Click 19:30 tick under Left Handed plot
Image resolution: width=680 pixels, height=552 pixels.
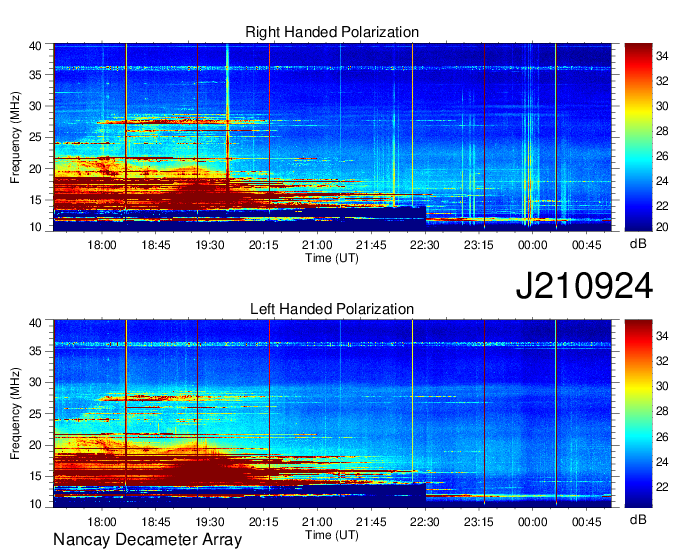click(209, 522)
